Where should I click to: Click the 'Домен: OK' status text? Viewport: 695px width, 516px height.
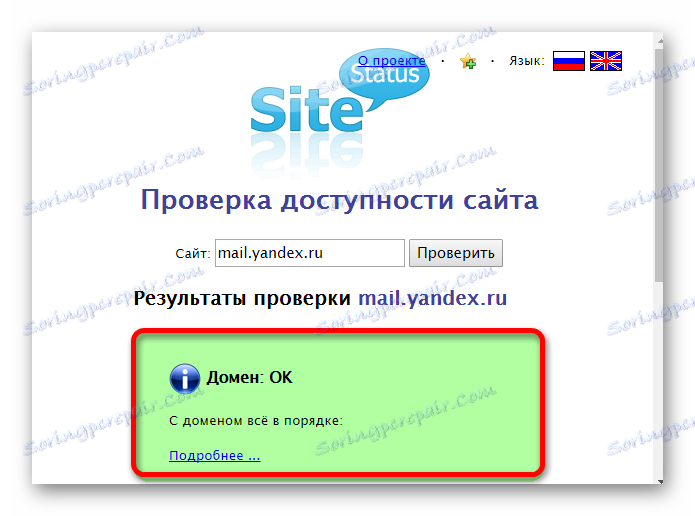pos(250,378)
